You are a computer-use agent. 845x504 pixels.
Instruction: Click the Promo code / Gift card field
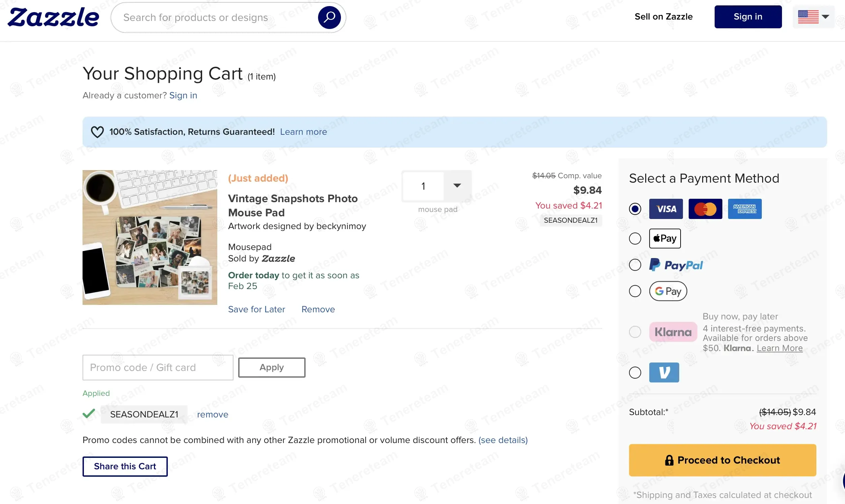[158, 367]
